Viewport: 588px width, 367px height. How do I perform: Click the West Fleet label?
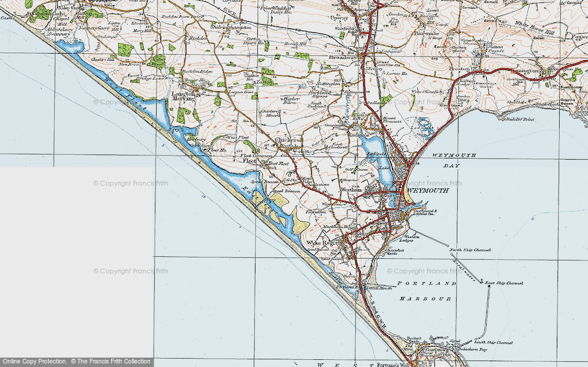coord(238,138)
